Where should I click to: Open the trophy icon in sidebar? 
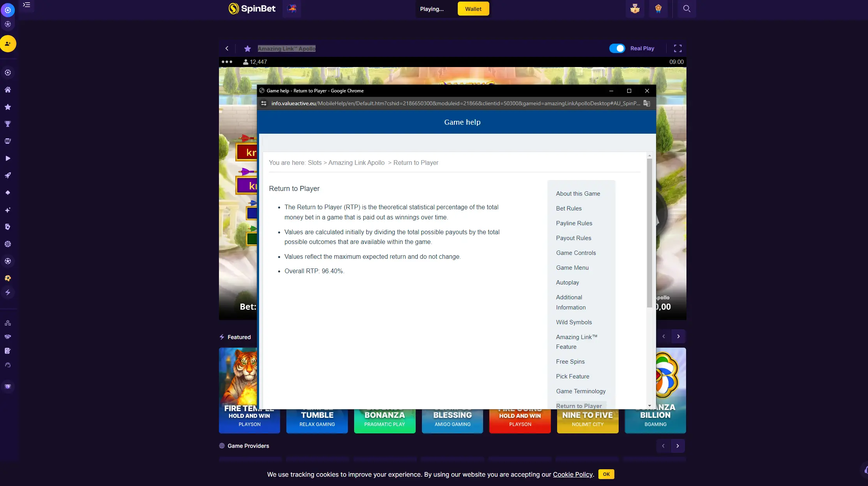(x=8, y=124)
